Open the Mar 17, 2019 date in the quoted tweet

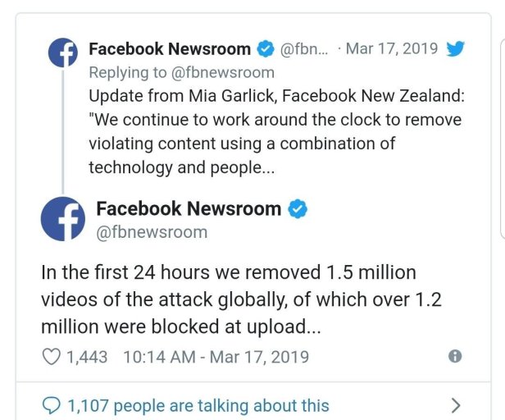[x=392, y=49]
